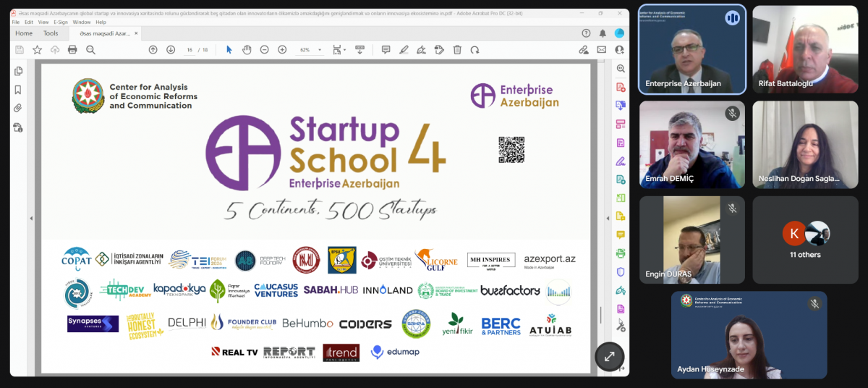Go to next page arrow
The height and width of the screenshot is (388, 868).
(x=171, y=49)
